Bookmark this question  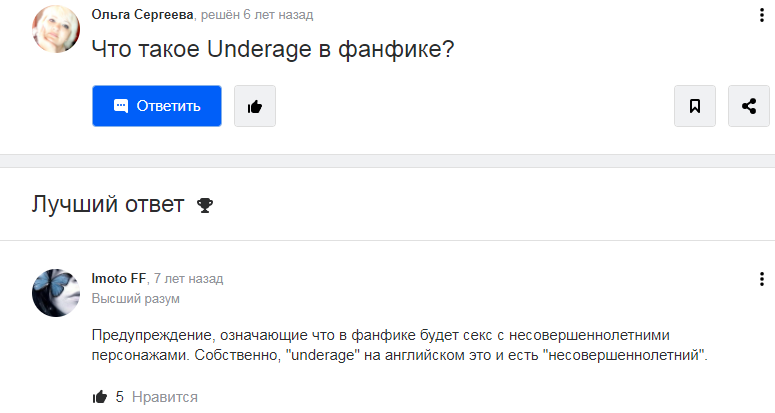point(695,106)
